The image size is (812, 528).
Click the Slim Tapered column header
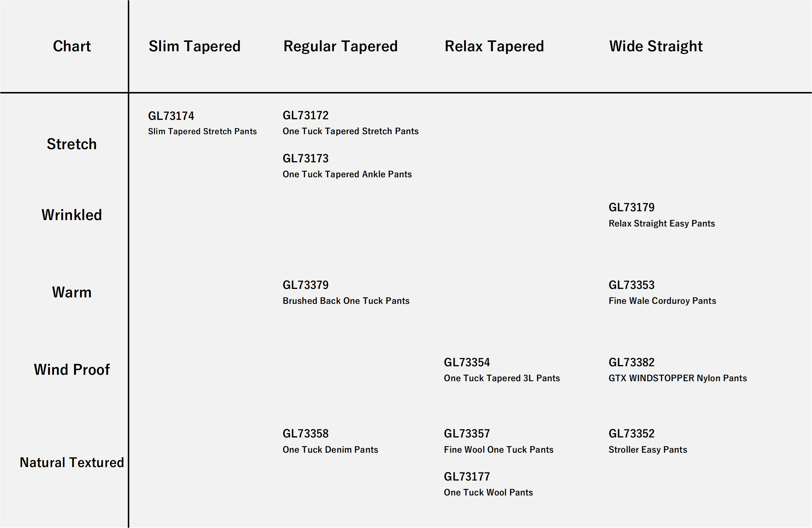(x=194, y=46)
